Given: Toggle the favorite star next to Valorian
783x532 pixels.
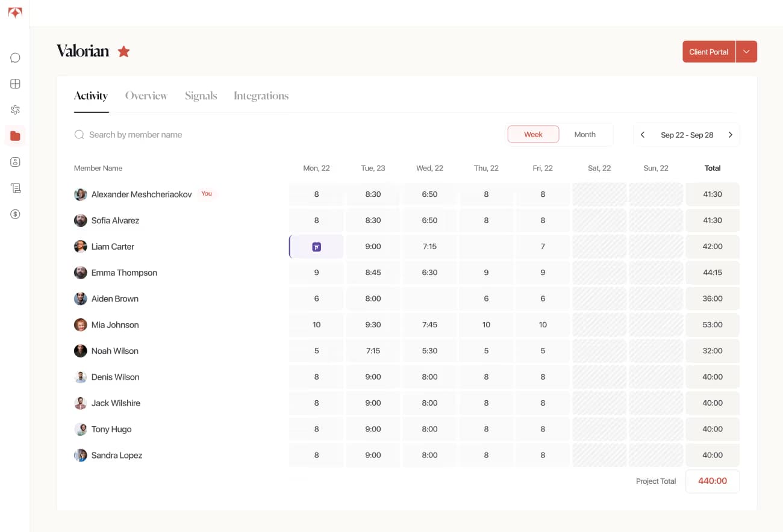Looking at the screenshot, I should tap(123, 51).
